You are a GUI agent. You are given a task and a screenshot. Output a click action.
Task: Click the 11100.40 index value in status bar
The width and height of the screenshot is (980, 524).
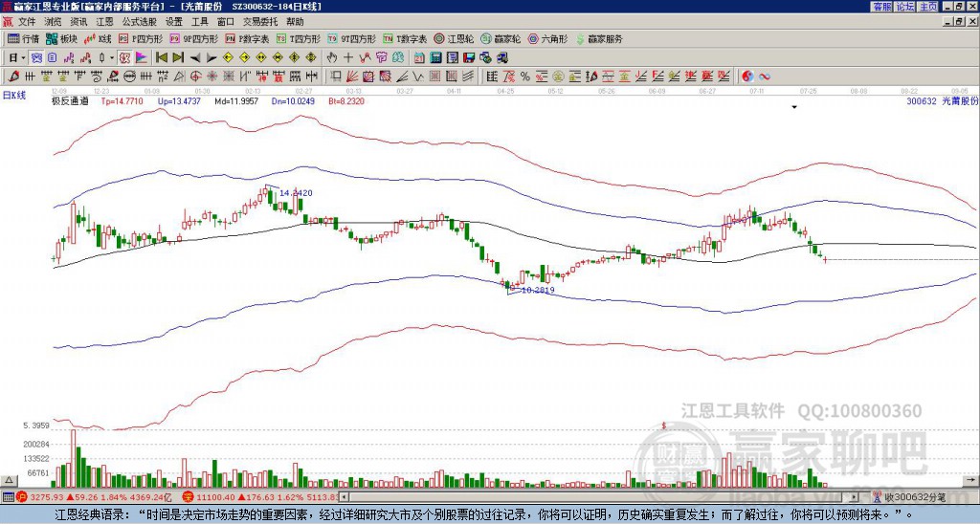click(217, 497)
